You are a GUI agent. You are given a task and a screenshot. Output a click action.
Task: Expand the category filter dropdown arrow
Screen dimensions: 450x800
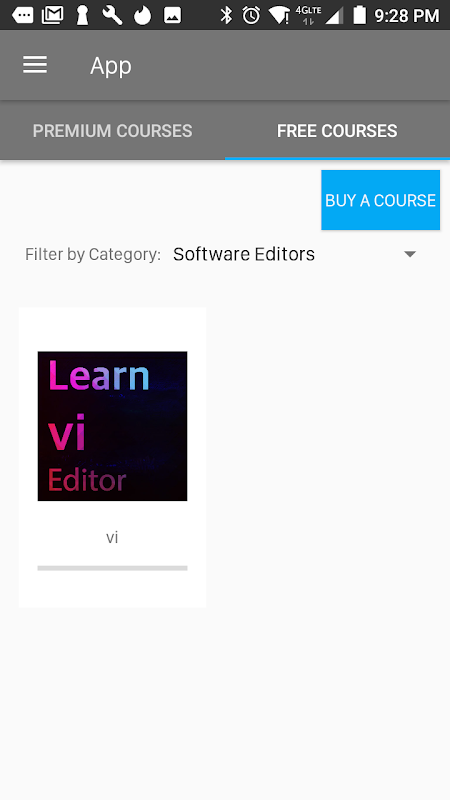[x=410, y=254]
